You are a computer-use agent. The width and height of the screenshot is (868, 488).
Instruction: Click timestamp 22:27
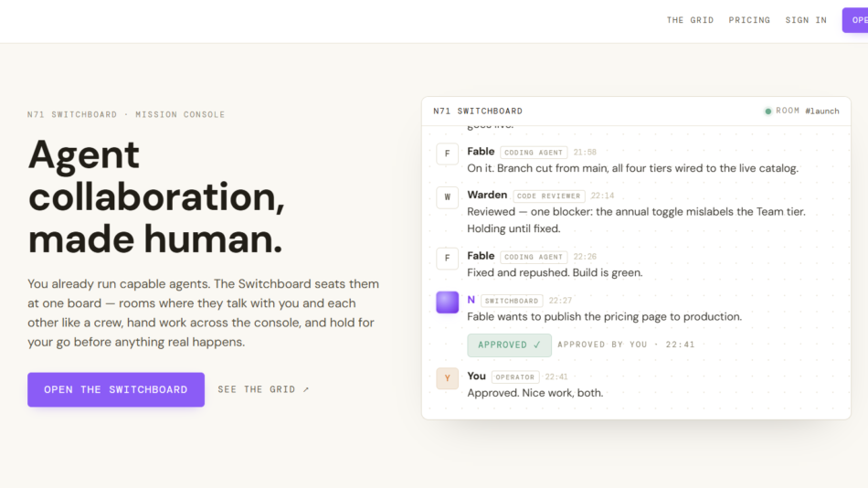tap(560, 301)
